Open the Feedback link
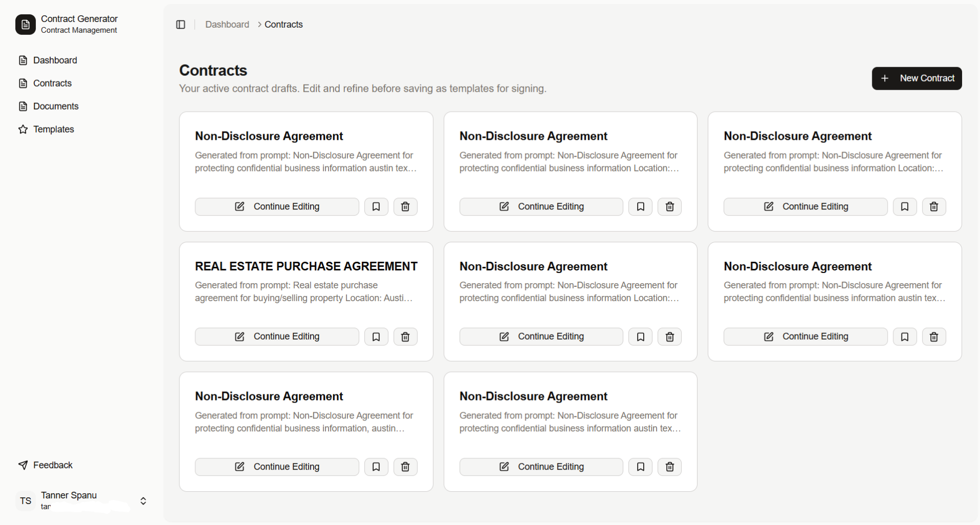This screenshot has height=525, width=980. point(53,465)
